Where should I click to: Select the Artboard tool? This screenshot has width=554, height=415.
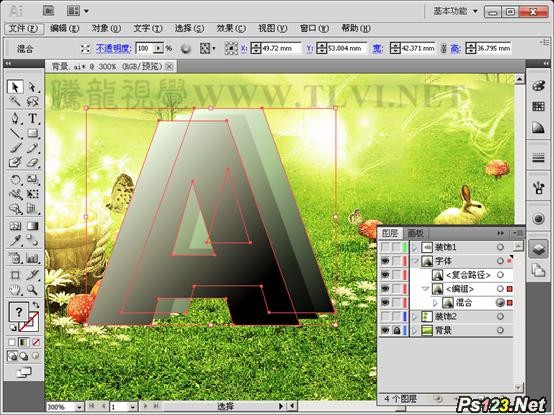pyautogui.click(x=15, y=275)
